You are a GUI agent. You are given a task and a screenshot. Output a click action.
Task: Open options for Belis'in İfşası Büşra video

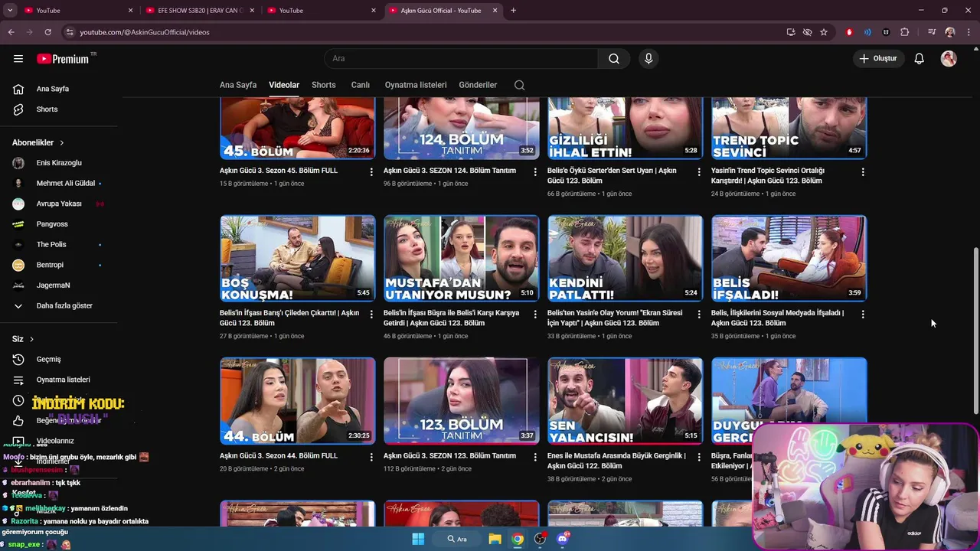click(x=535, y=314)
